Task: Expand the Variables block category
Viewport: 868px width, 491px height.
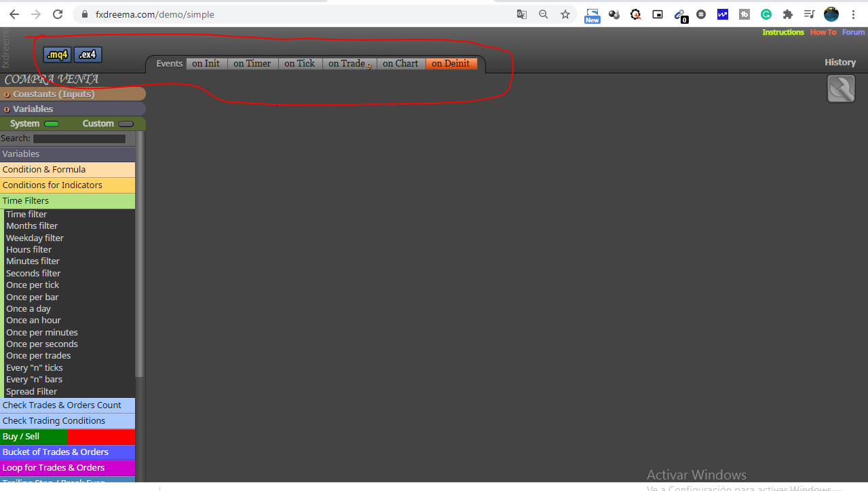Action: point(67,153)
